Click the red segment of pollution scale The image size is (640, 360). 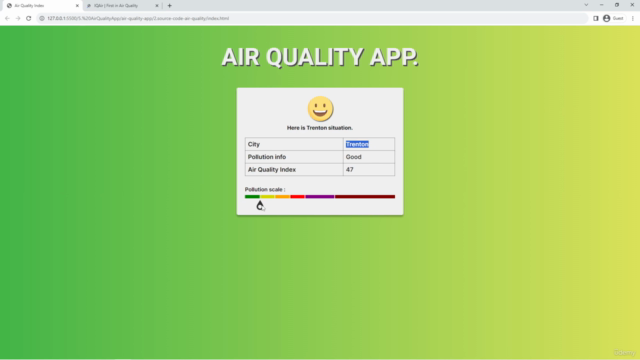[x=298, y=197]
